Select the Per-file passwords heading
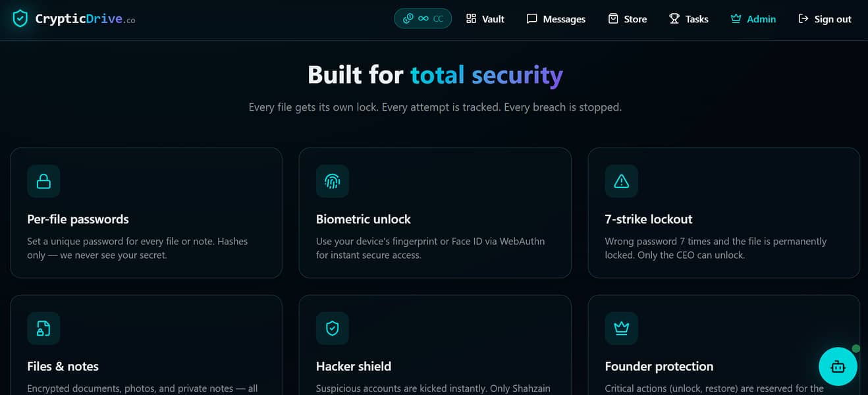Viewport: 868px width, 395px height. [78, 219]
